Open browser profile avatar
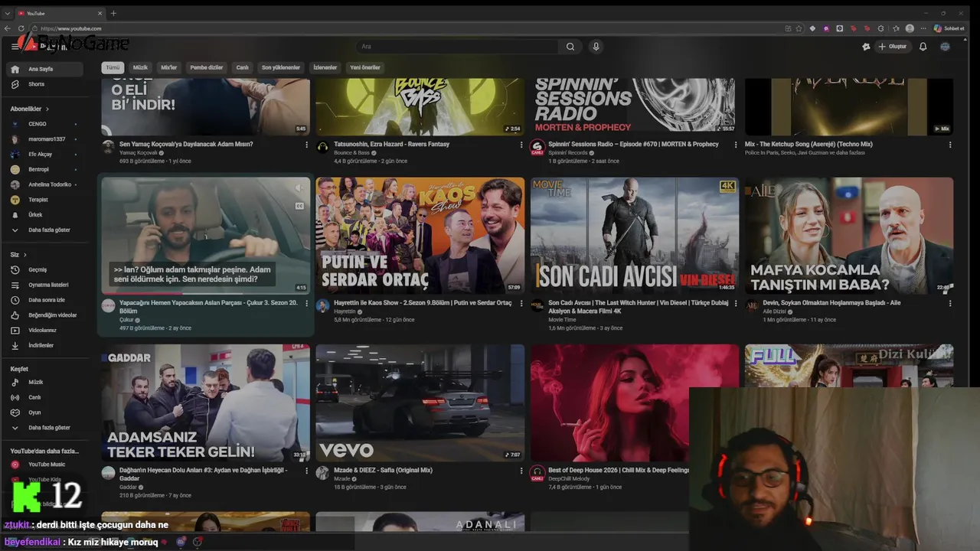This screenshot has height=551, width=980. [x=910, y=28]
